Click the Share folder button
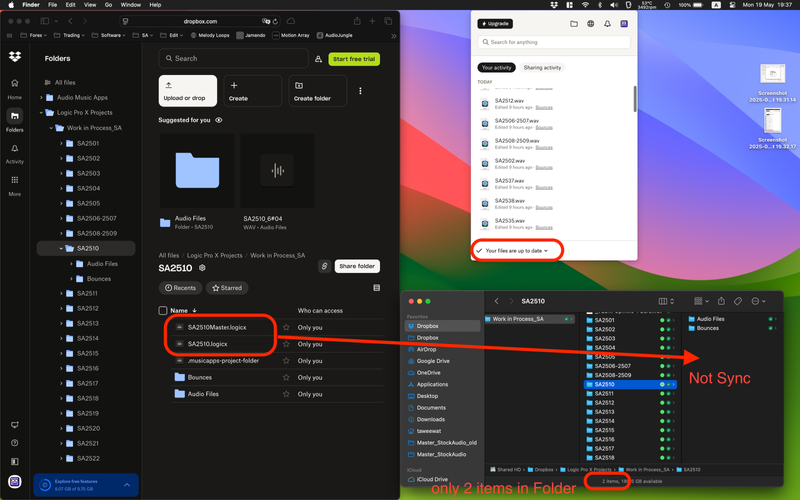Viewport: 800px width, 500px height. 357,266
